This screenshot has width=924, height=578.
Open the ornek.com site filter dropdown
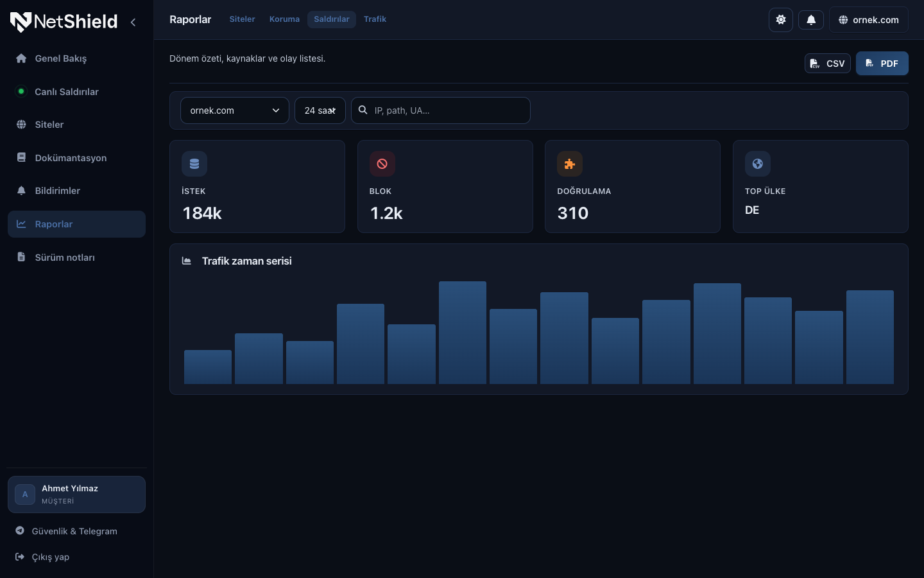pos(235,110)
